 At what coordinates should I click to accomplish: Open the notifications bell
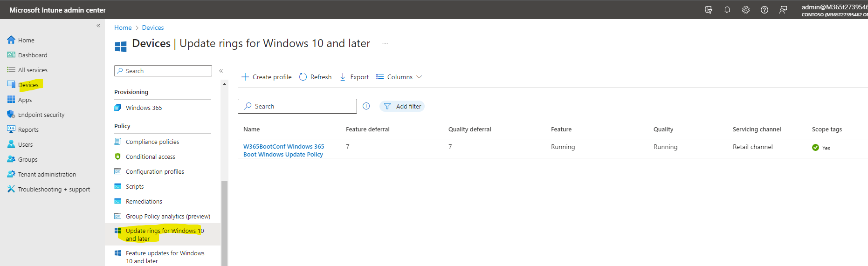point(727,10)
